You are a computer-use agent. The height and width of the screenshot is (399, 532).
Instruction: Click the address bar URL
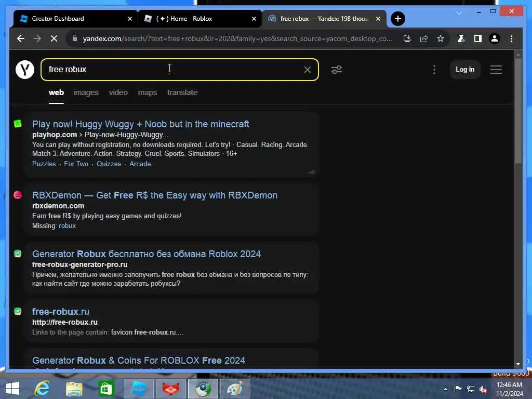pos(237,38)
